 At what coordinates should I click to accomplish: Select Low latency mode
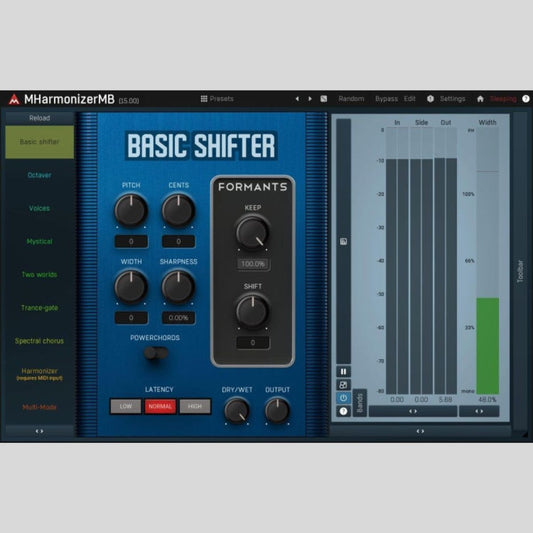point(125,406)
